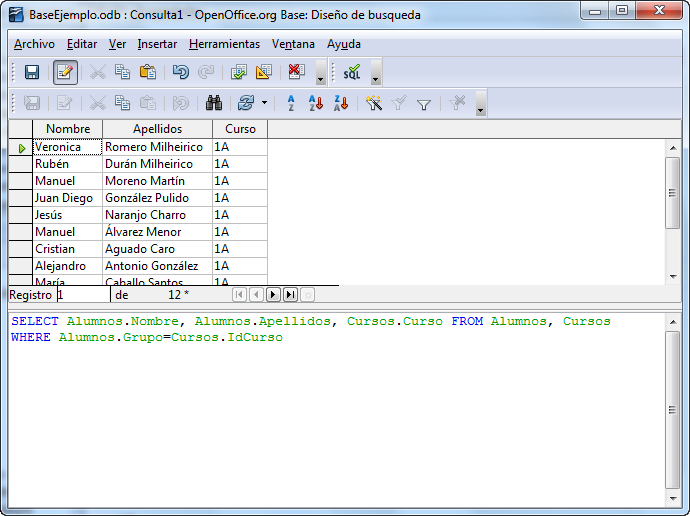Go to previous record button
Viewport: 690px width, 516px height.
tap(256, 294)
